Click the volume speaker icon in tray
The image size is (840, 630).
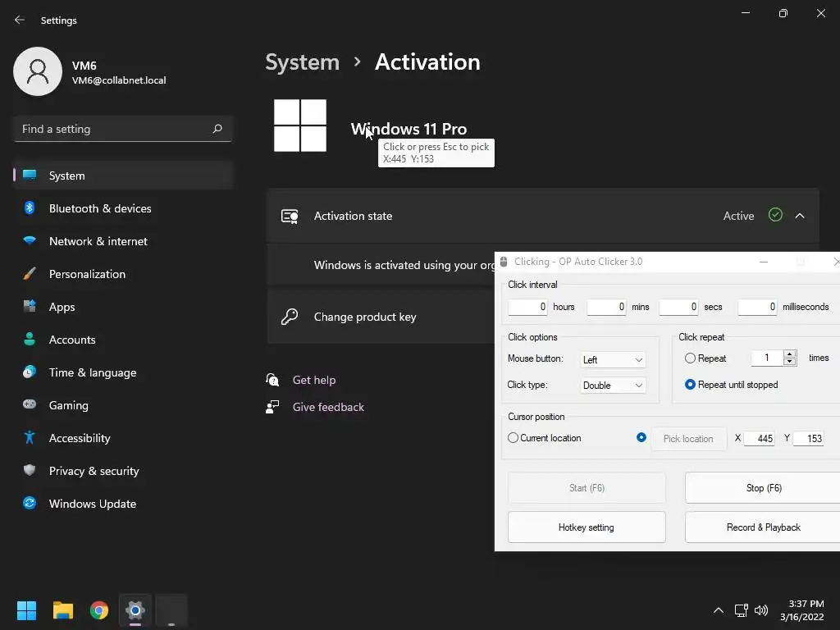coord(760,610)
